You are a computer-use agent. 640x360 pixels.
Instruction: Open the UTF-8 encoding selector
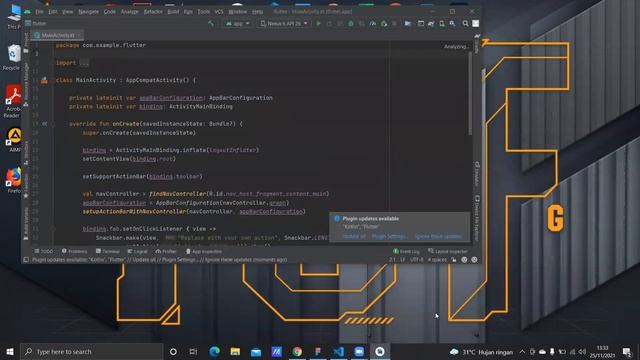pos(416,260)
